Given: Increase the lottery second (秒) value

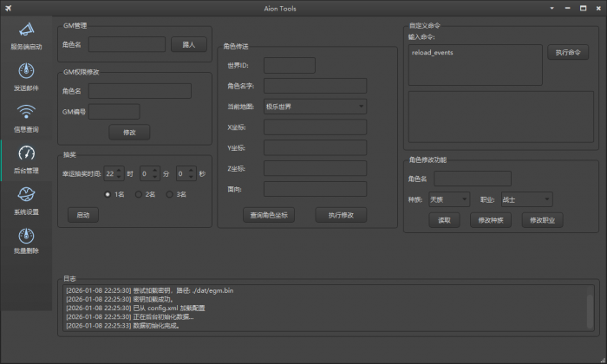Looking at the screenshot, I should (x=192, y=170).
